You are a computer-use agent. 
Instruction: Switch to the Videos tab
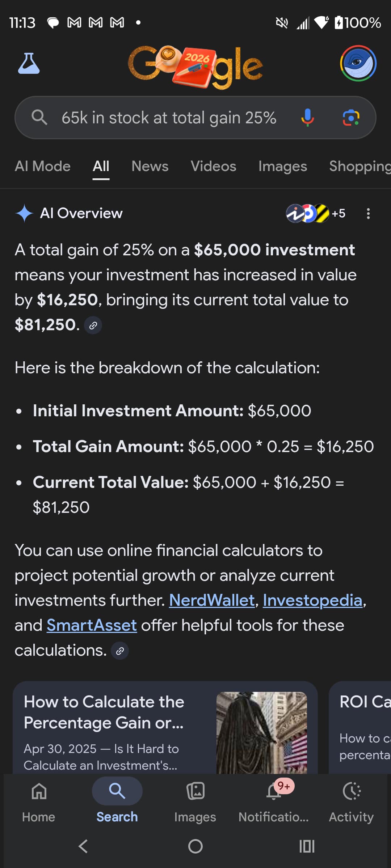[x=213, y=166]
